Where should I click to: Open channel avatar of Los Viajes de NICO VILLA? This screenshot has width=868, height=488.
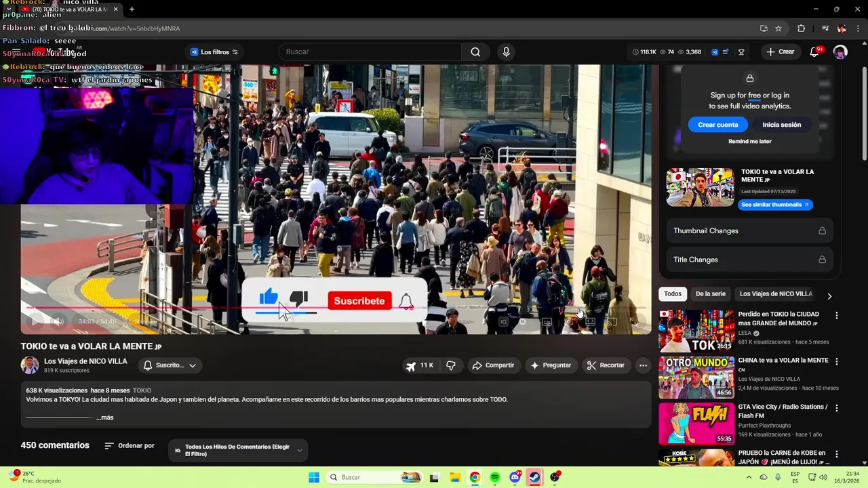click(29, 365)
